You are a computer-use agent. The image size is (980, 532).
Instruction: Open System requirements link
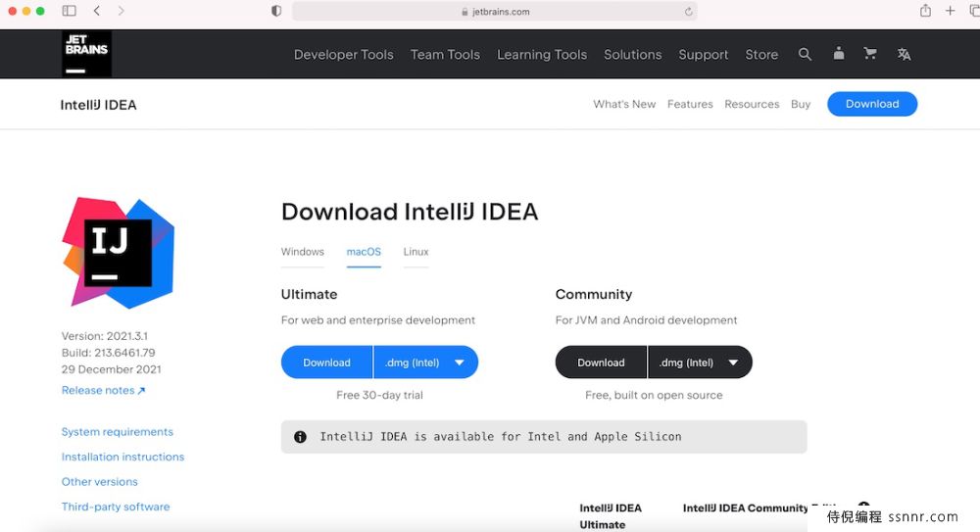coord(118,432)
